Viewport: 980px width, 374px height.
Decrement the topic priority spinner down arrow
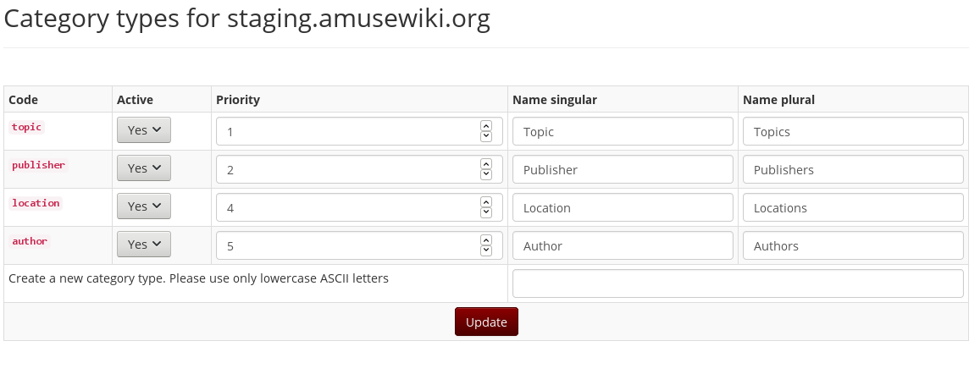[x=485, y=136]
